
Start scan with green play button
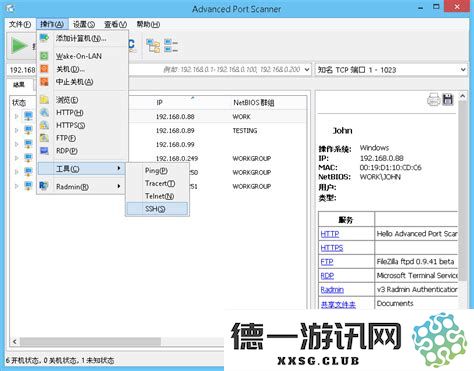click(x=19, y=45)
